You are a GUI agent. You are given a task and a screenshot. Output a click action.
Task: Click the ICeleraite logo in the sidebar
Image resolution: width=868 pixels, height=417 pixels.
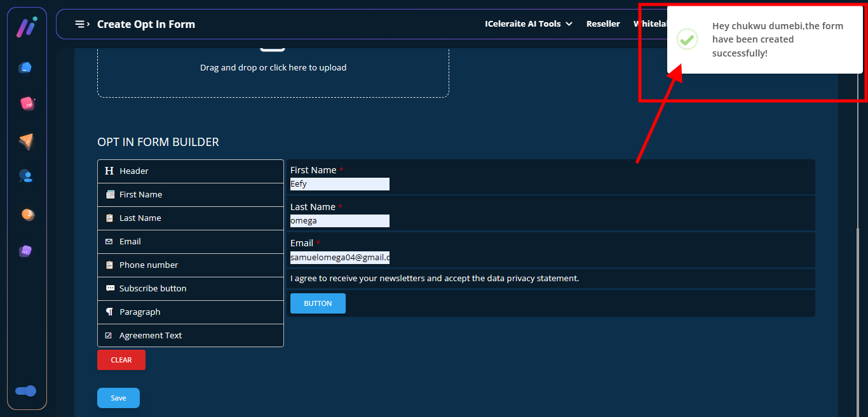26,27
